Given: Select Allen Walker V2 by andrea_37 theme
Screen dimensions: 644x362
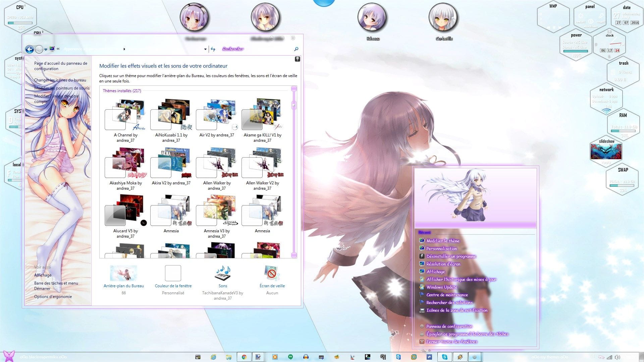Looking at the screenshot, I should coord(262,169).
